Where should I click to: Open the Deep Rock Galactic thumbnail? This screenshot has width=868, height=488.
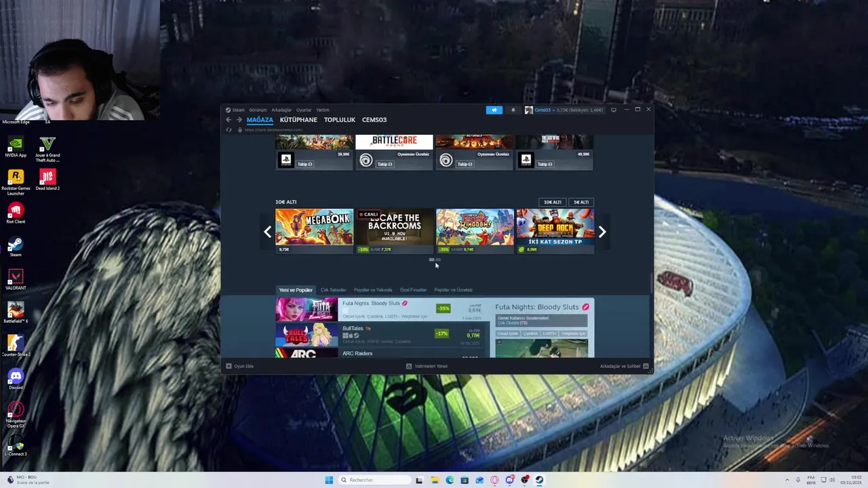point(555,227)
